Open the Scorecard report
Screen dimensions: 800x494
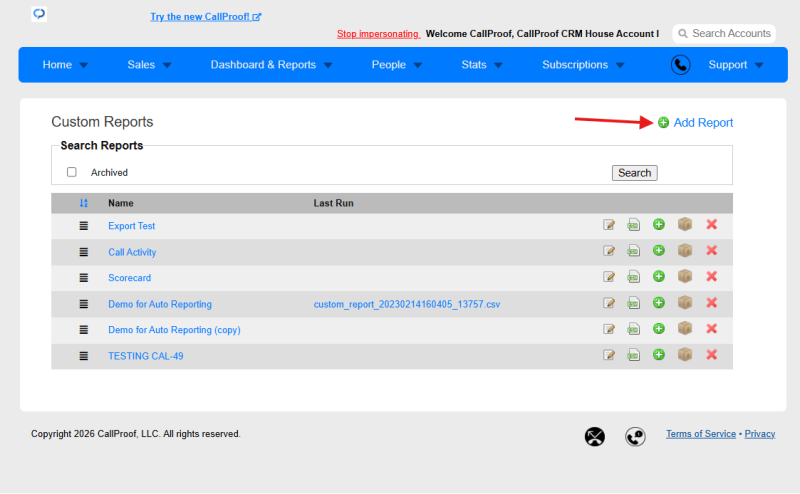click(130, 278)
